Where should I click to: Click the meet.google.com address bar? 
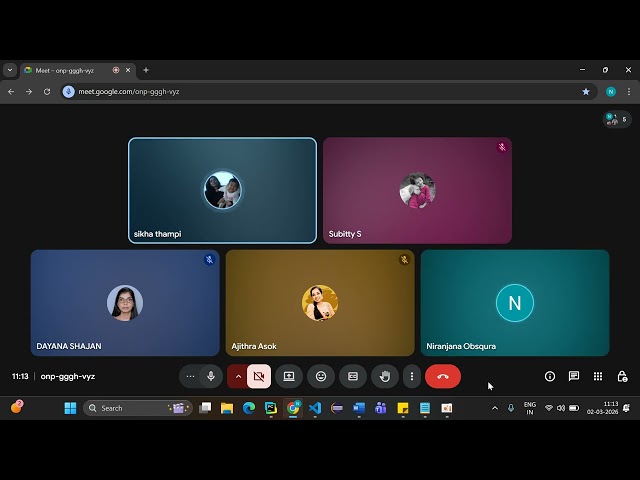tap(300, 91)
